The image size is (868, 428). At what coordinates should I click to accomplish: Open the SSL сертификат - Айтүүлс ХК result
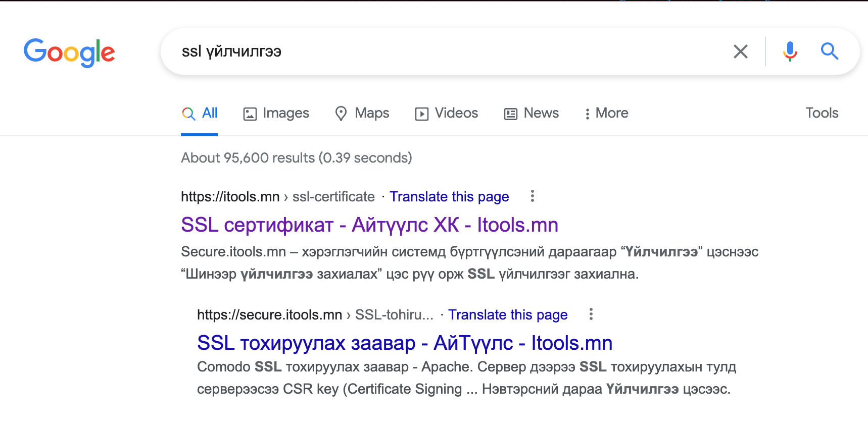tap(369, 225)
